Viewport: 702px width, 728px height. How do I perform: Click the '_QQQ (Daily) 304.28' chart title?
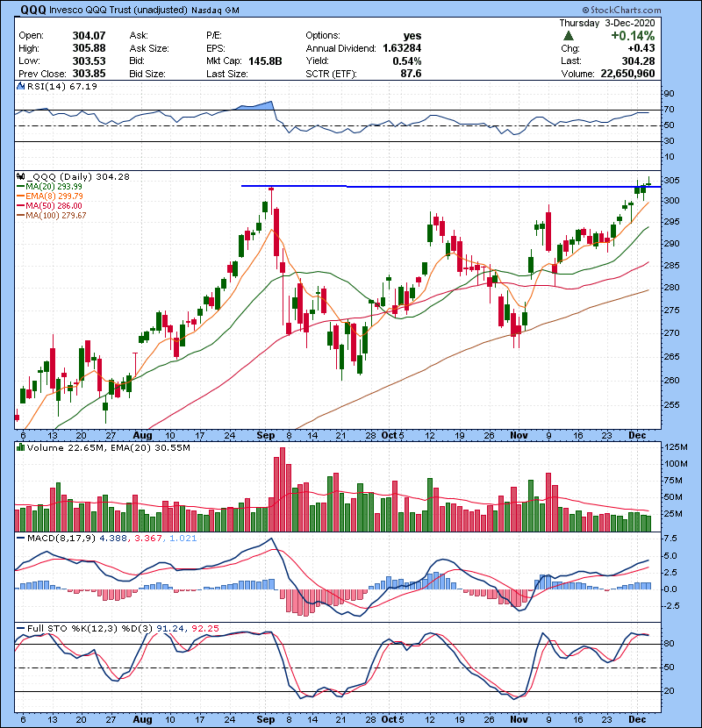[x=77, y=176]
